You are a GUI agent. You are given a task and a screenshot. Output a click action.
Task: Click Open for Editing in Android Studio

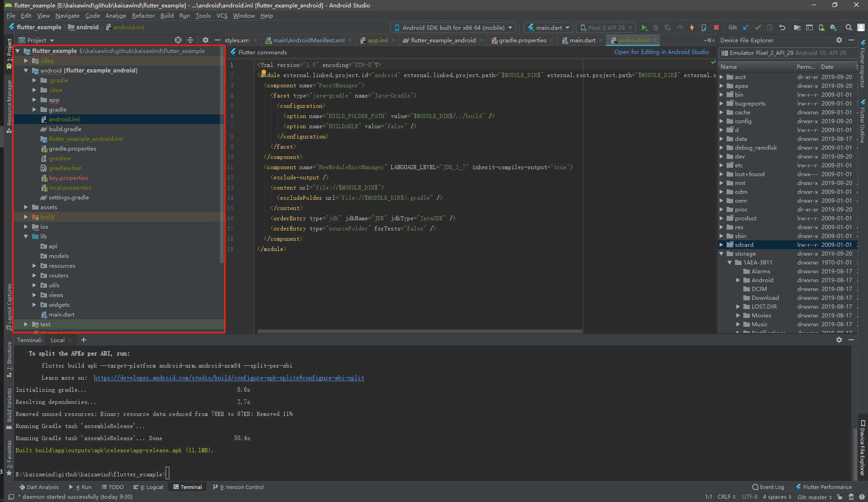tap(661, 52)
